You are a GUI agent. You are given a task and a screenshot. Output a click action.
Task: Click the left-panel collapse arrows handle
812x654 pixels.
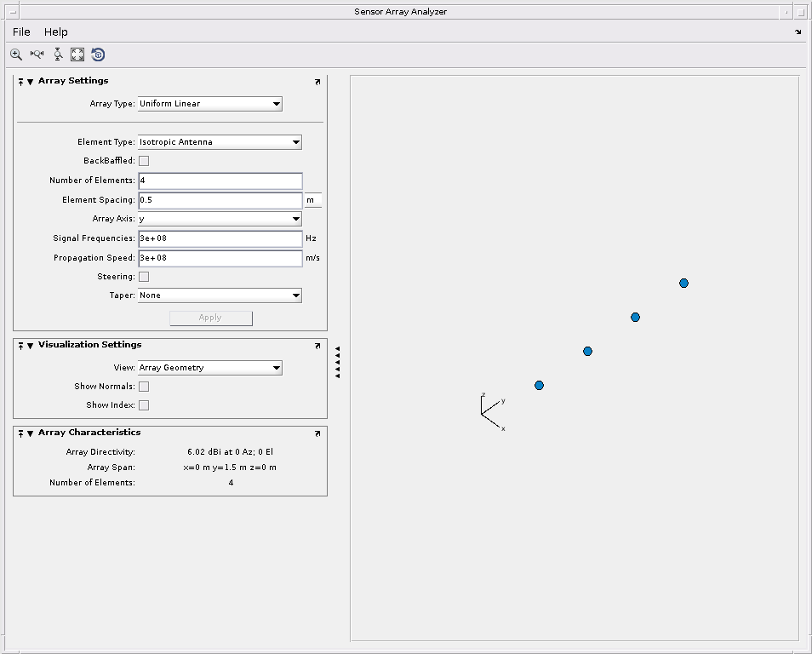pos(338,362)
